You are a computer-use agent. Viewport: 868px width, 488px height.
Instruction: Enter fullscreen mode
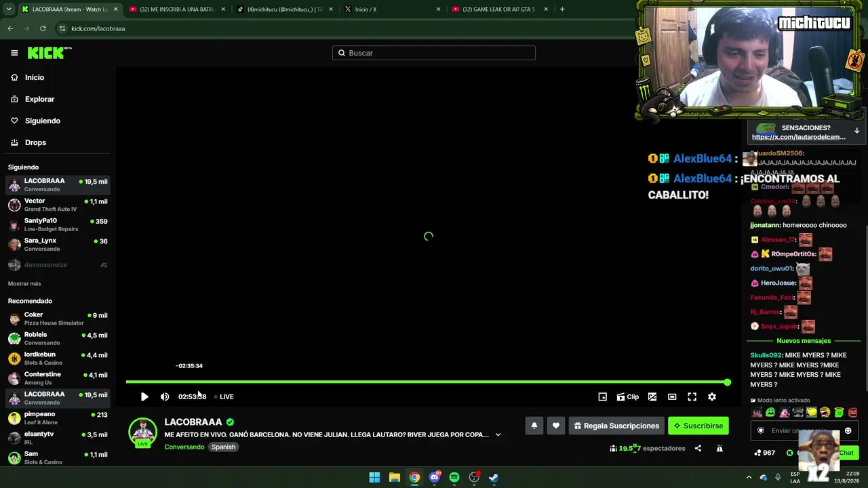click(x=692, y=397)
